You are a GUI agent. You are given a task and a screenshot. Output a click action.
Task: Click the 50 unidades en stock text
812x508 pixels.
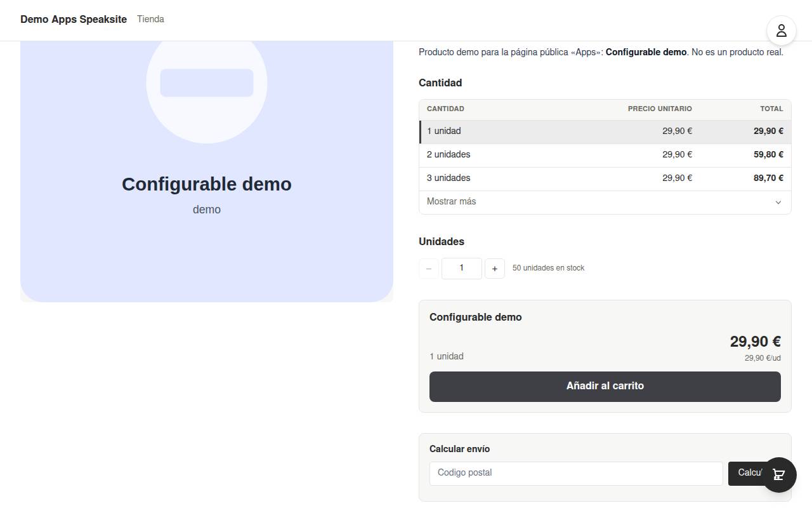pyautogui.click(x=549, y=268)
